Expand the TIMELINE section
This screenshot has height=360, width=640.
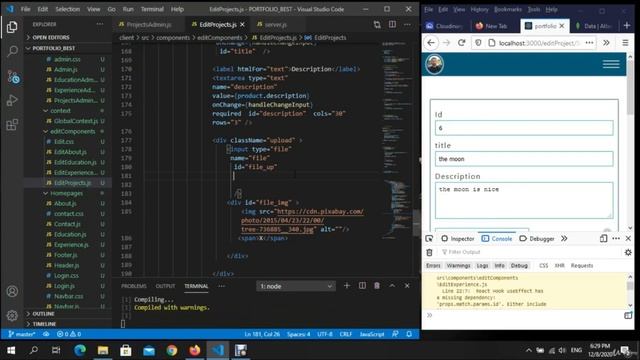tap(67, 324)
